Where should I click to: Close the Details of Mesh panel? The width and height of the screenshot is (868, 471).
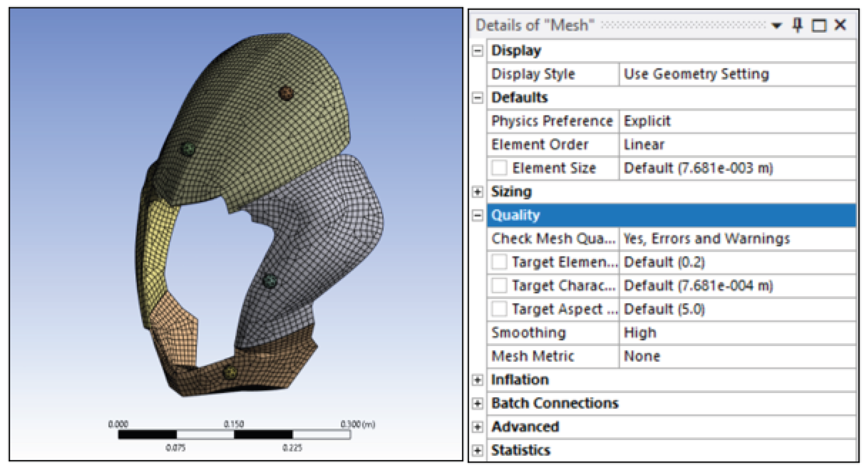pos(840,25)
